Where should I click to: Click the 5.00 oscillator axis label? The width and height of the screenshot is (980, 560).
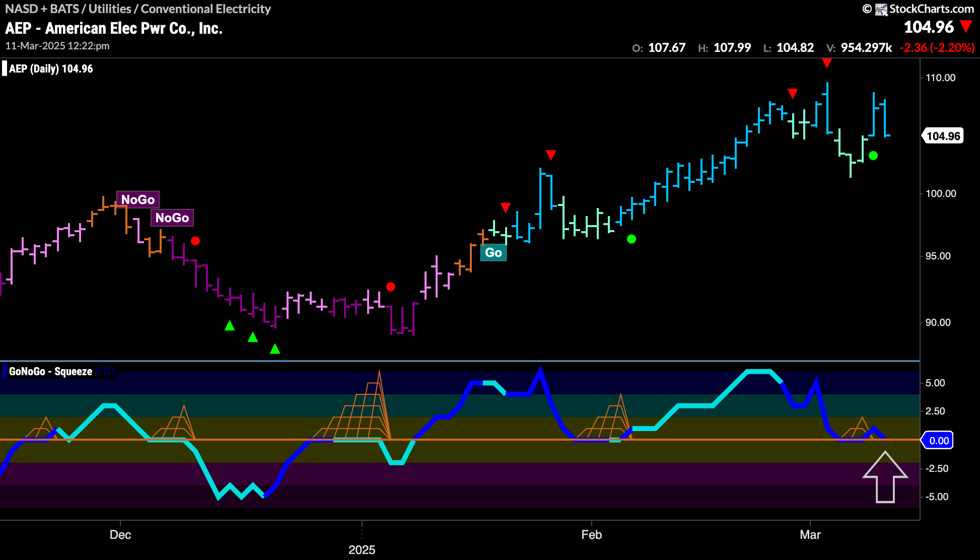click(935, 383)
